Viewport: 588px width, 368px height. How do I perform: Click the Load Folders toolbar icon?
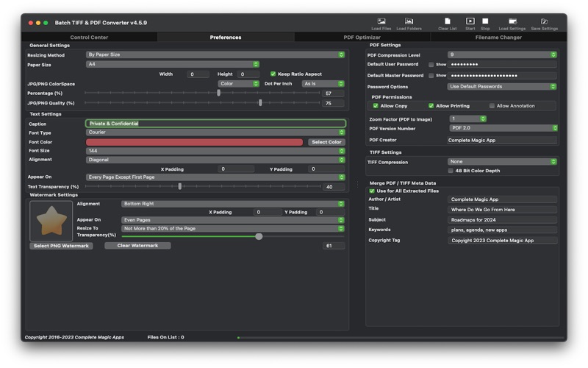point(409,21)
